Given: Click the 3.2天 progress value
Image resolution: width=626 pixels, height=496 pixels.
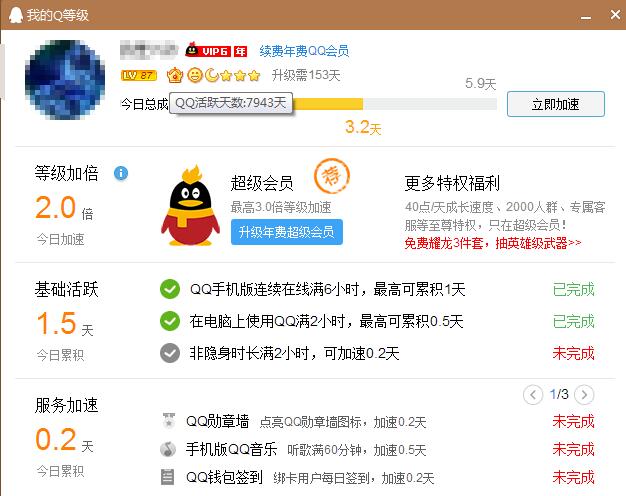Looking at the screenshot, I should point(363,127).
